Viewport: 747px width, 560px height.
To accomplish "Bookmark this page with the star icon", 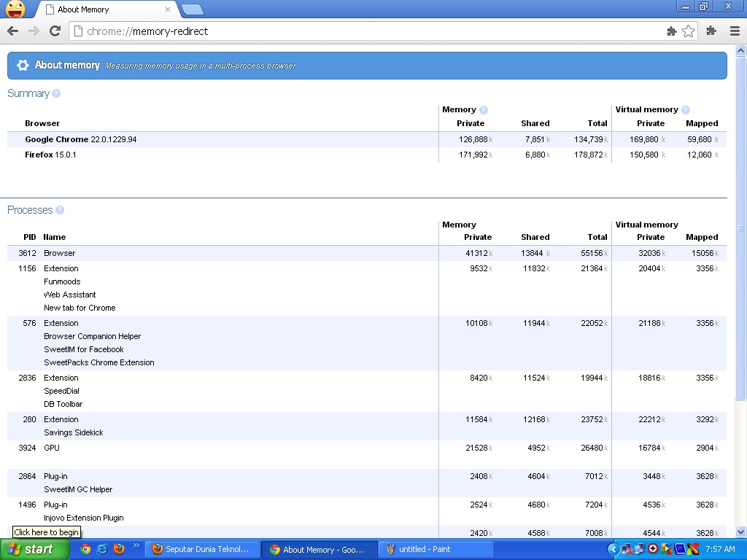I will tap(689, 31).
